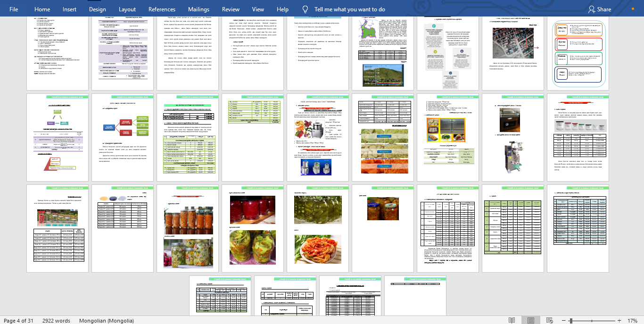Select the page with the row of white jars

578,137
